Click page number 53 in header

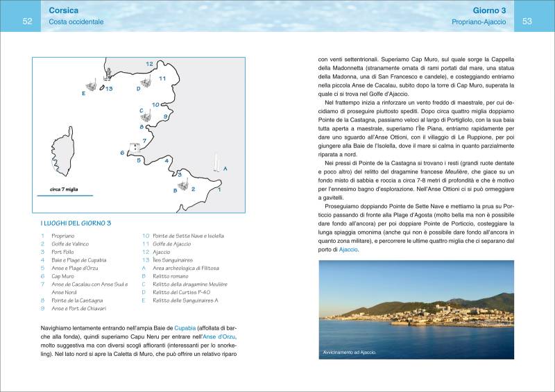click(x=527, y=22)
